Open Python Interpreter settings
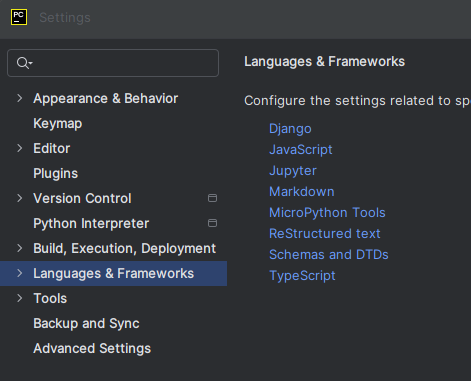The width and height of the screenshot is (471, 381). [x=91, y=223]
